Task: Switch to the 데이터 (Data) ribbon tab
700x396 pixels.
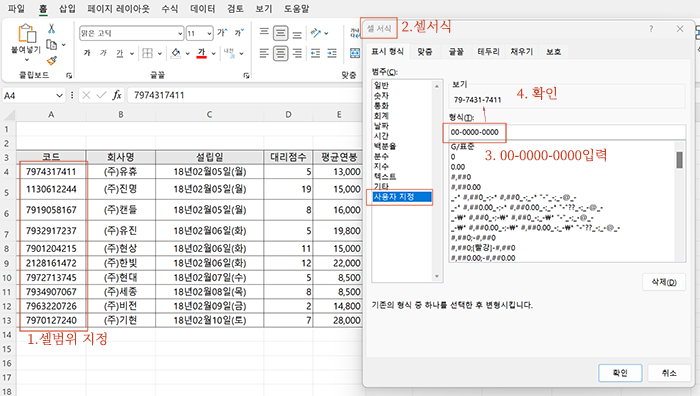Action: coord(203,8)
